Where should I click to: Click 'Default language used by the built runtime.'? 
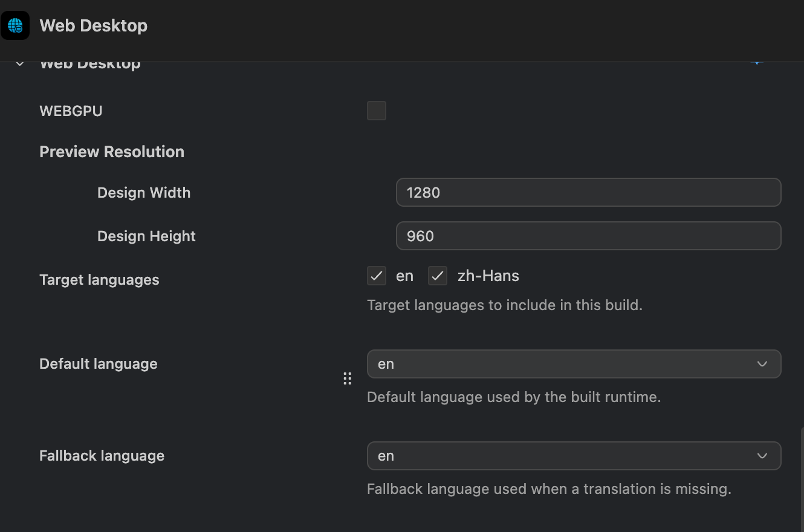(514, 397)
